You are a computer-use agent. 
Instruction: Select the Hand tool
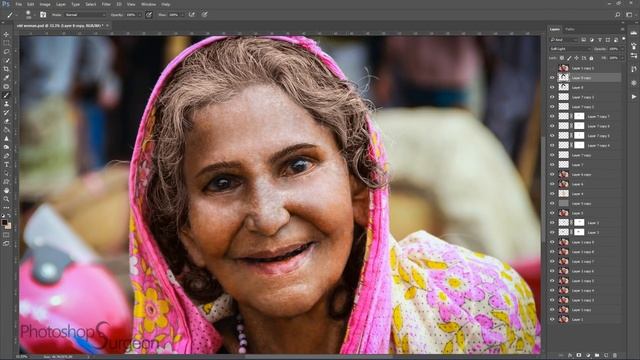coord(6,191)
